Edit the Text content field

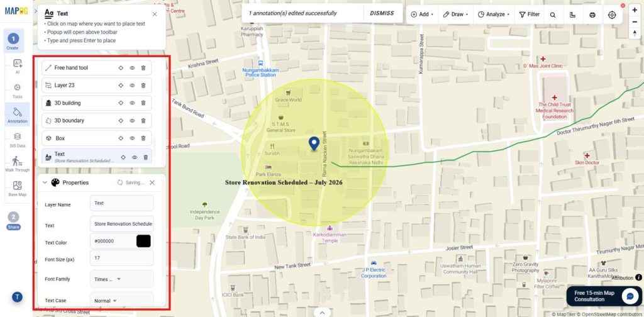tap(121, 224)
